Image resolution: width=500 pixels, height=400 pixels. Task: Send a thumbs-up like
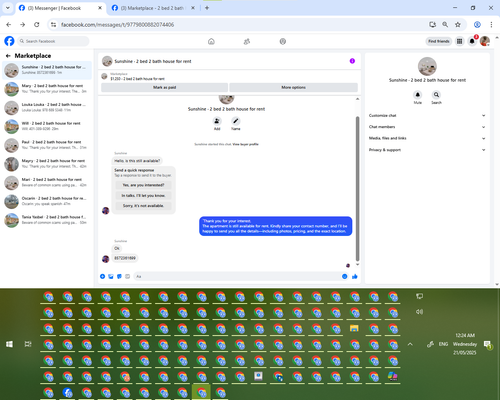(x=355, y=276)
